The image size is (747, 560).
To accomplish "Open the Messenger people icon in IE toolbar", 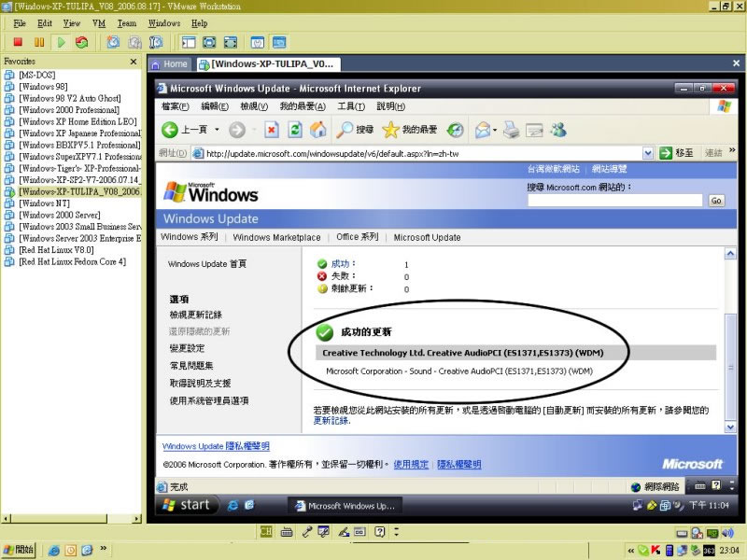I will pyautogui.click(x=558, y=130).
